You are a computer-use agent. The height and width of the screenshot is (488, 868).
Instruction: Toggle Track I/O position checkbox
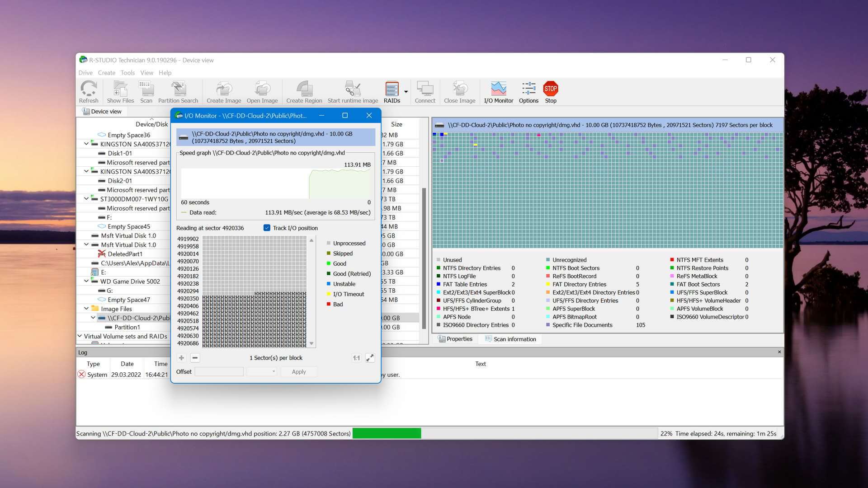click(x=267, y=228)
